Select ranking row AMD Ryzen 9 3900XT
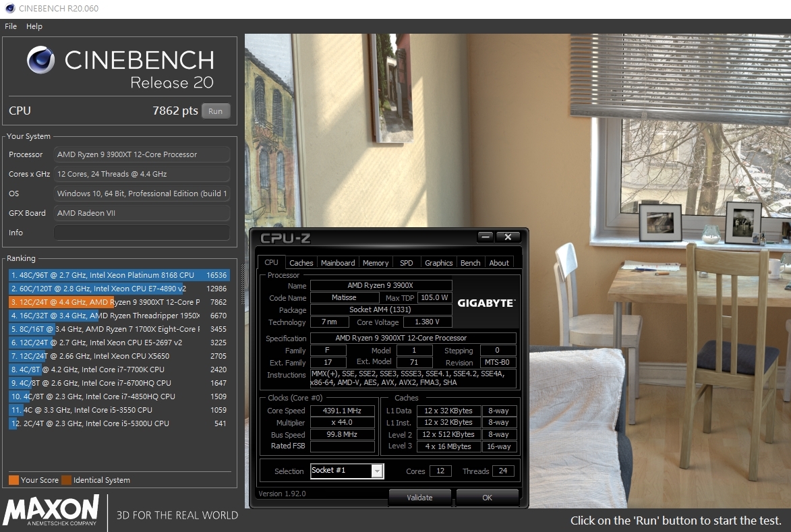The width and height of the screenshot is (791, 532). coord(119,302)
